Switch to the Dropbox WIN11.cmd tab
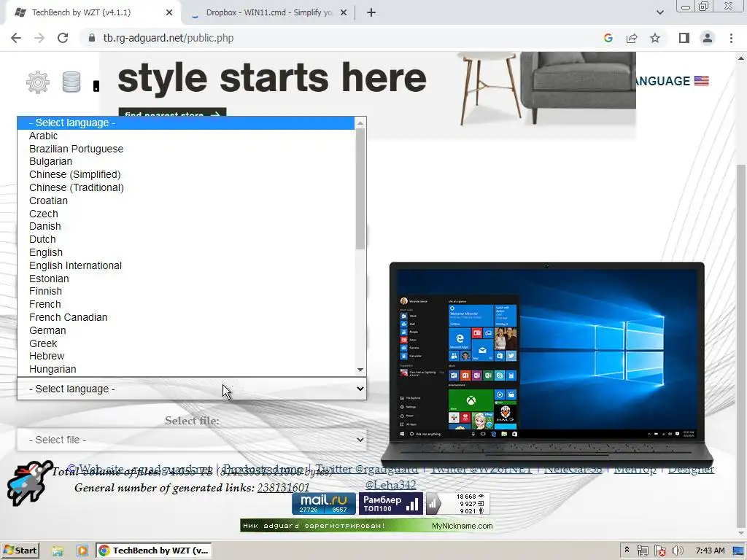The image size is (747, 560). 268,12
